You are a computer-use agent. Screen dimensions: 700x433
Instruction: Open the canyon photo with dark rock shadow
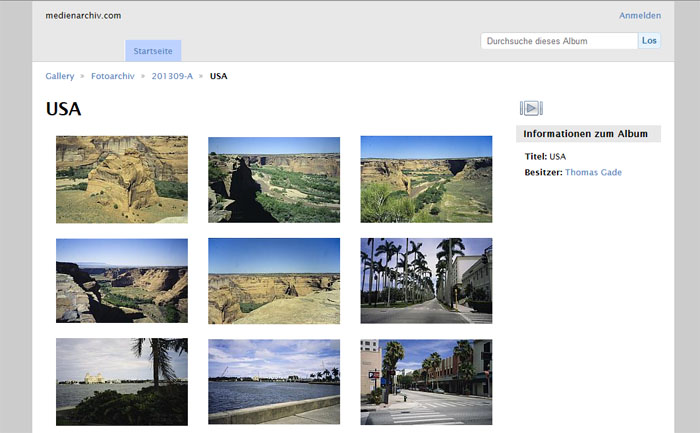click(x=274, y=179)
